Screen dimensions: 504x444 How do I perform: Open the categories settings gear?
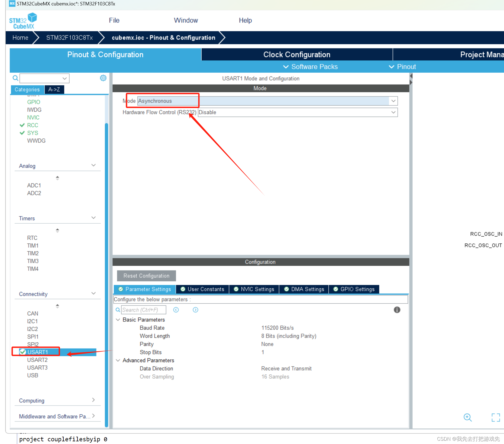point(103,78)
